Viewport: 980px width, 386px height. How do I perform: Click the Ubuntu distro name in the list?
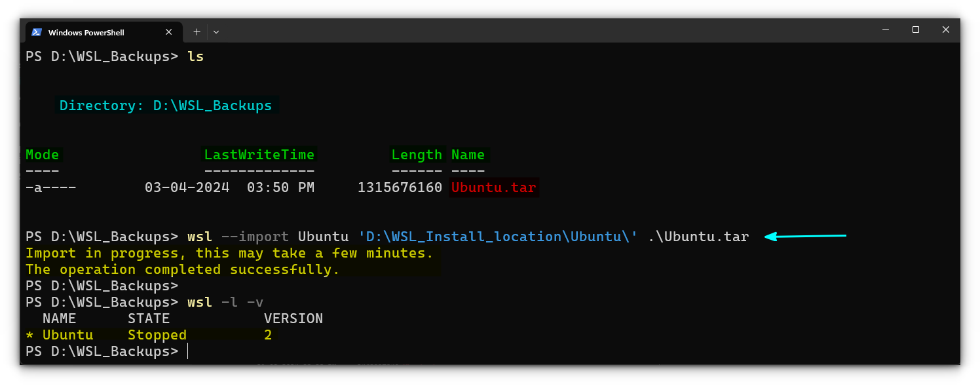pyautogui.click(x=67, y=334)
